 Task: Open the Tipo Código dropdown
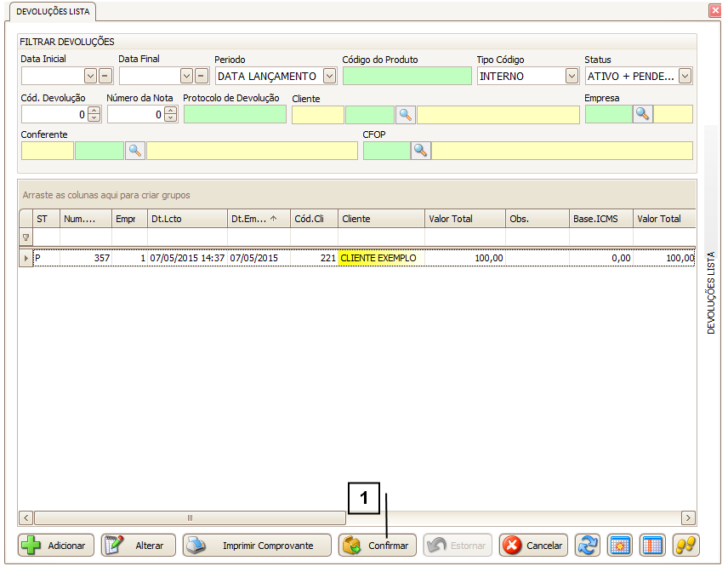(572, 76)
